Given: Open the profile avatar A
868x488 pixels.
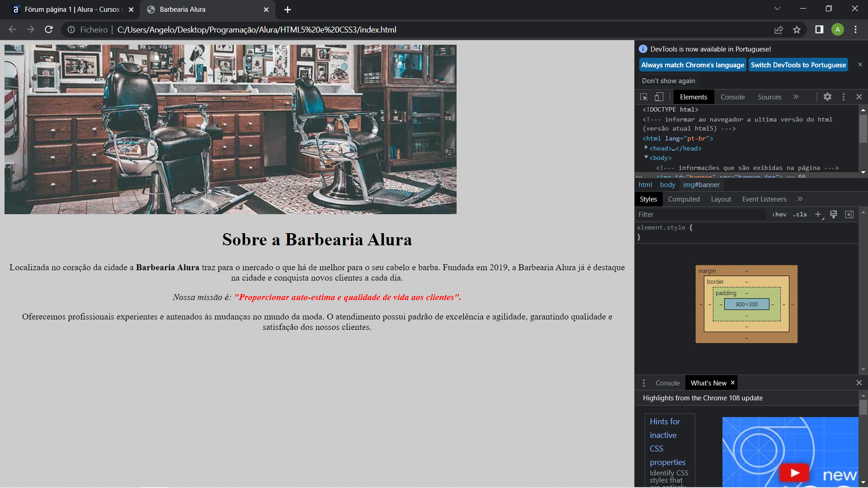Looking at the screenshot, I should coord(837,29).
